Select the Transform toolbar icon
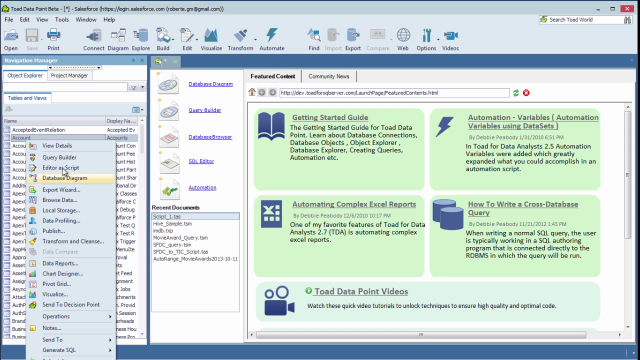 click(240, 39)
